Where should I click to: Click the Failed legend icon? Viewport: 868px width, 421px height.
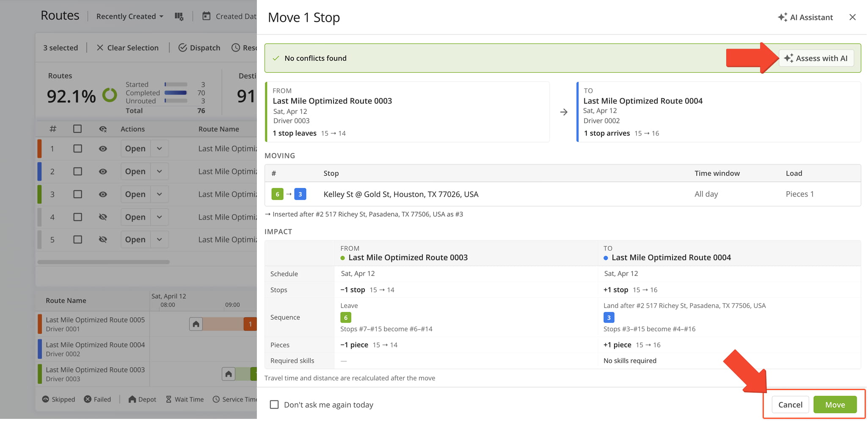[88, 399]
